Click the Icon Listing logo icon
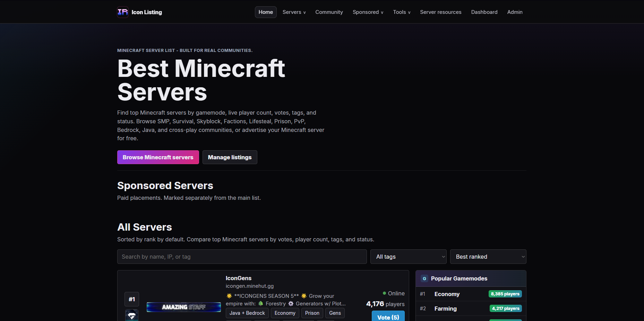The image size is (644, 321). tap(123, 12)
